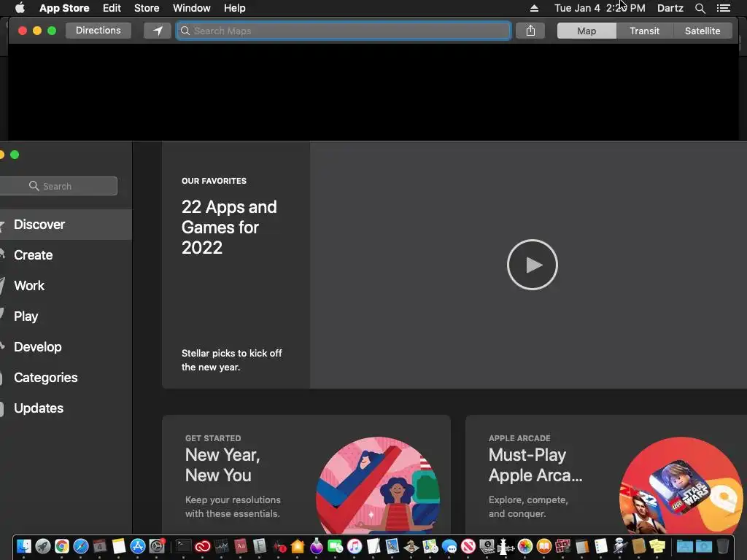Open Stickies from the Dock
The image size is (747, 560).
pyautogui.click(x=657, y=546)
